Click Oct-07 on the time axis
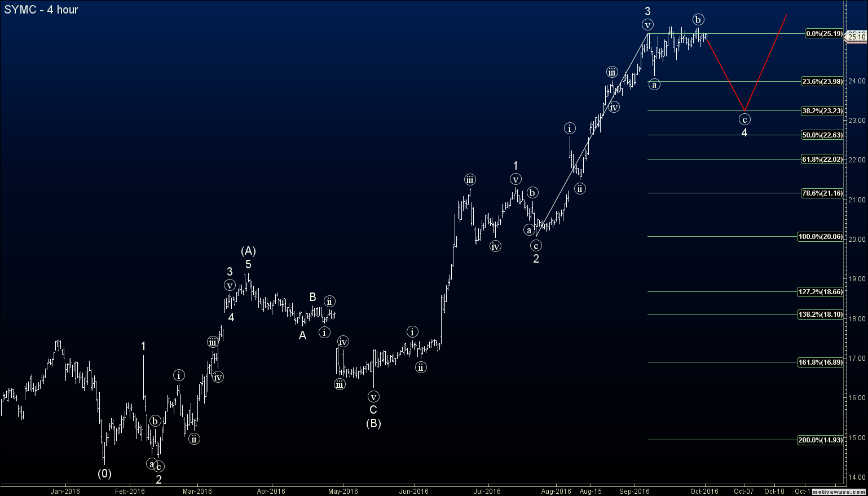The height and width of the screenshot is (496, 868). pos(744,491)
